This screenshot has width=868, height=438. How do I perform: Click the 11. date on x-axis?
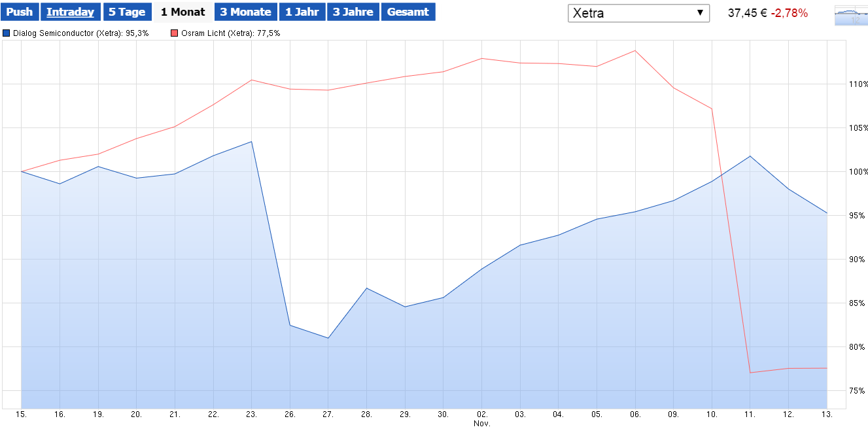pyautogui.click(x=750, y=414)
